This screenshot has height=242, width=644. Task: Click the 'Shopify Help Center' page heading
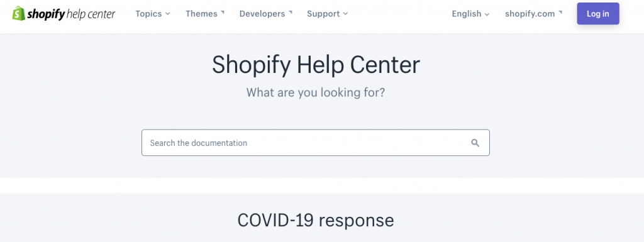pos(316,65)
